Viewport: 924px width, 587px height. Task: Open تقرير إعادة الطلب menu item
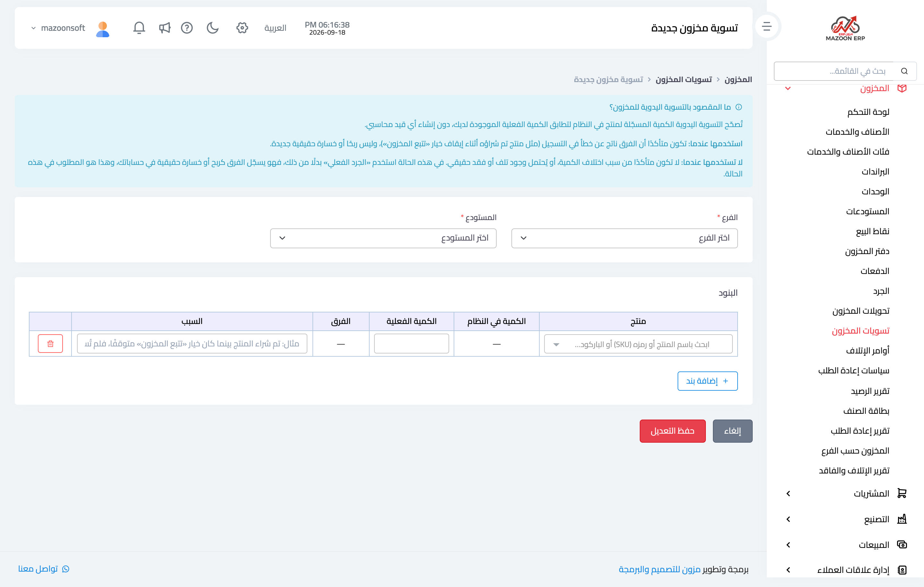[x=860, y=431]
